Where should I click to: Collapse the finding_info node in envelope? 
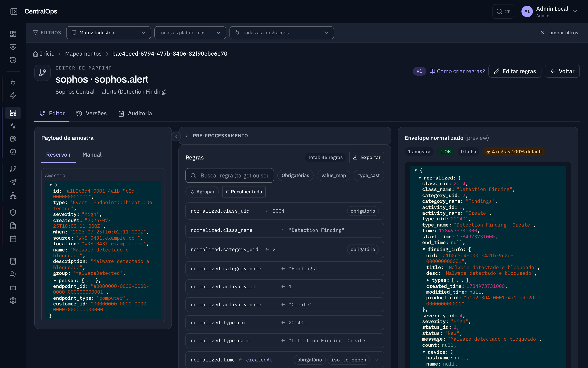(424, 249)
